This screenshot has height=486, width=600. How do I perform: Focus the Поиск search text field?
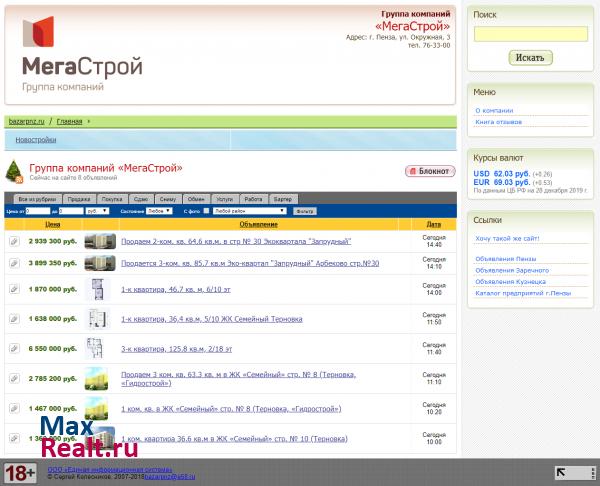tap(531, 34)
